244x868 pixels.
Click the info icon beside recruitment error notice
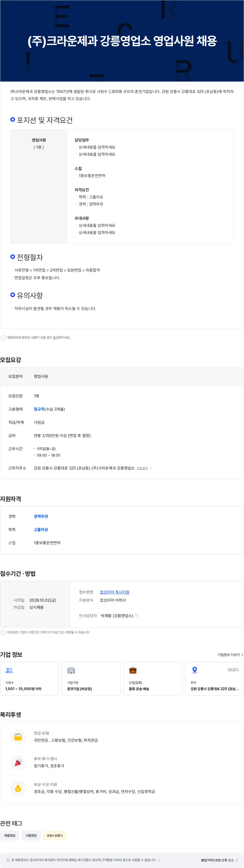point(3,337)
